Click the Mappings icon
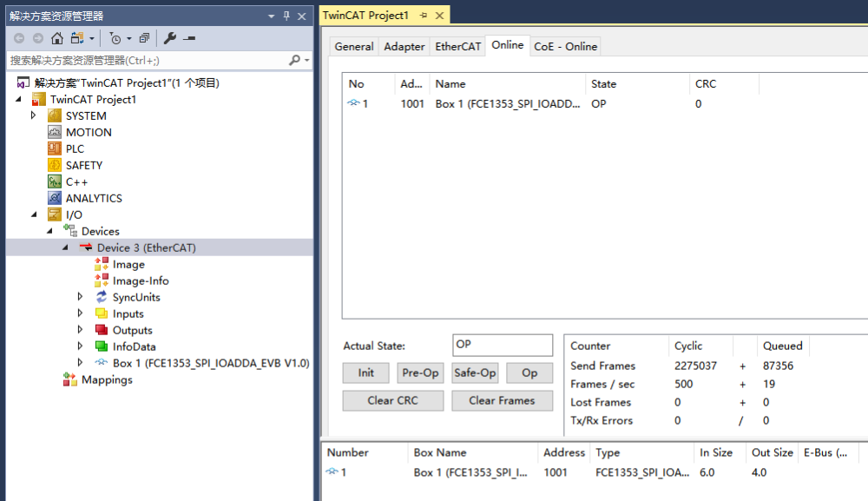 click(x=70, y=379)
